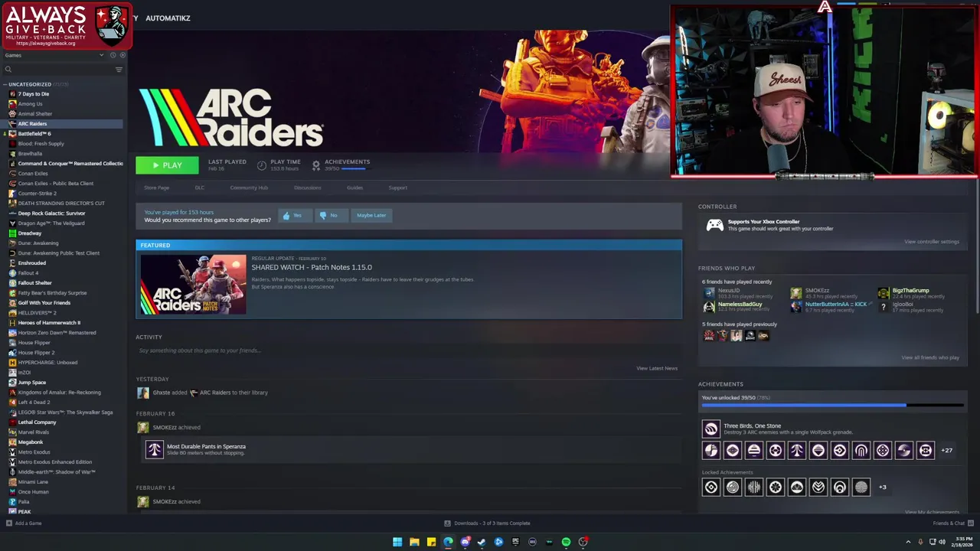
Task: Click the Play Time clock icon
Action: [262, 165]
